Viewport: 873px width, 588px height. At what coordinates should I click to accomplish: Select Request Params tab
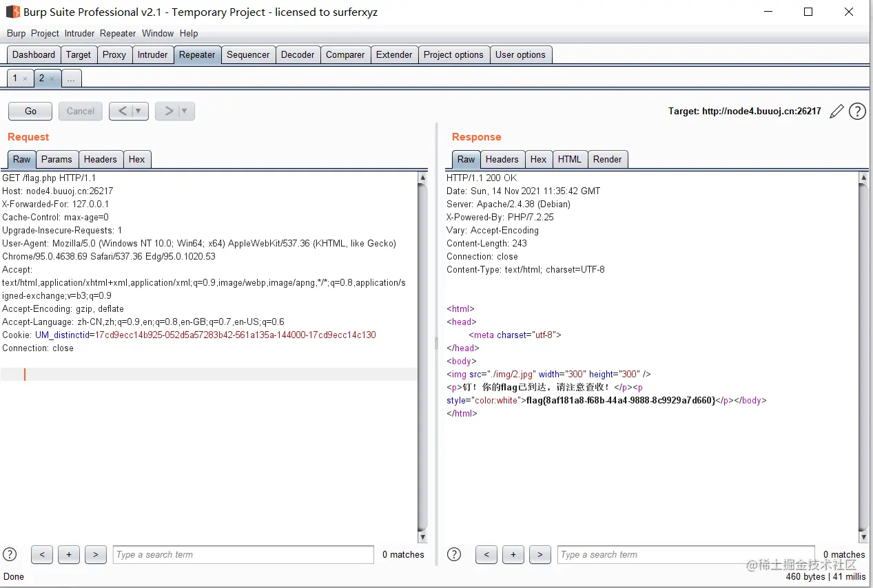(x=57, y=159)
